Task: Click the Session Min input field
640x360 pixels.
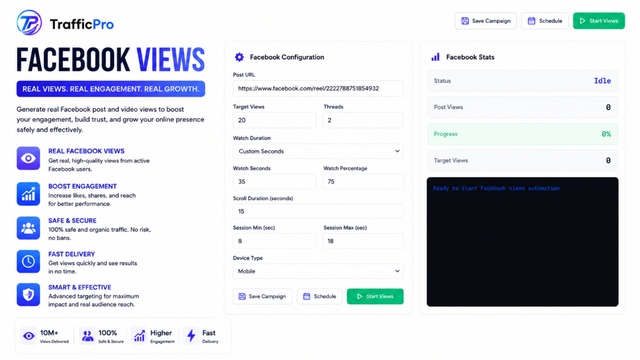Action: 274,241
